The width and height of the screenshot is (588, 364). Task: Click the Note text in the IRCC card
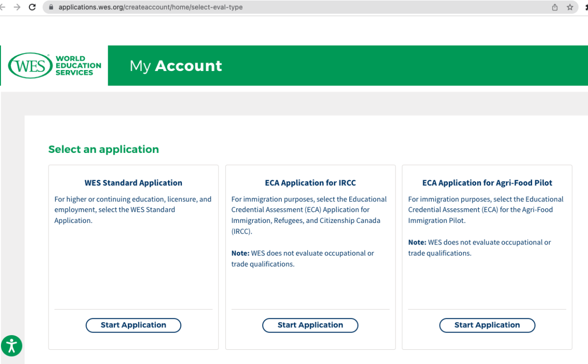(302, 259)
